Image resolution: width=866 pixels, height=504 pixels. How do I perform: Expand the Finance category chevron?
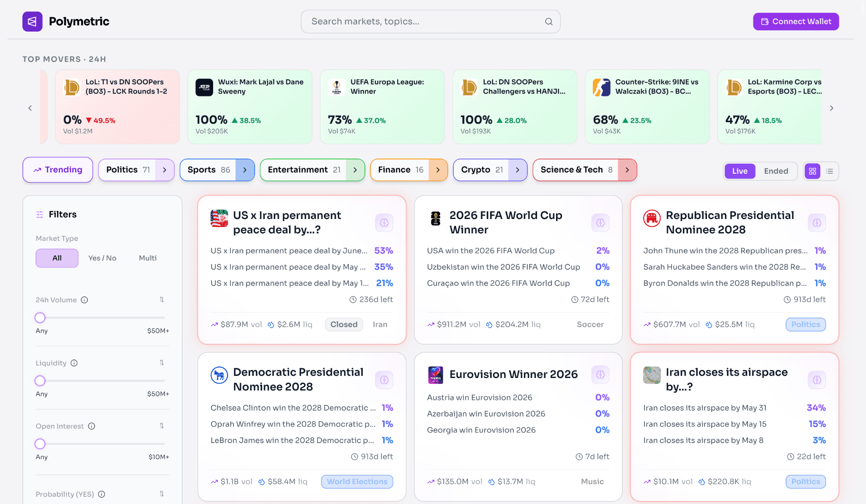[x=438, y=170]
